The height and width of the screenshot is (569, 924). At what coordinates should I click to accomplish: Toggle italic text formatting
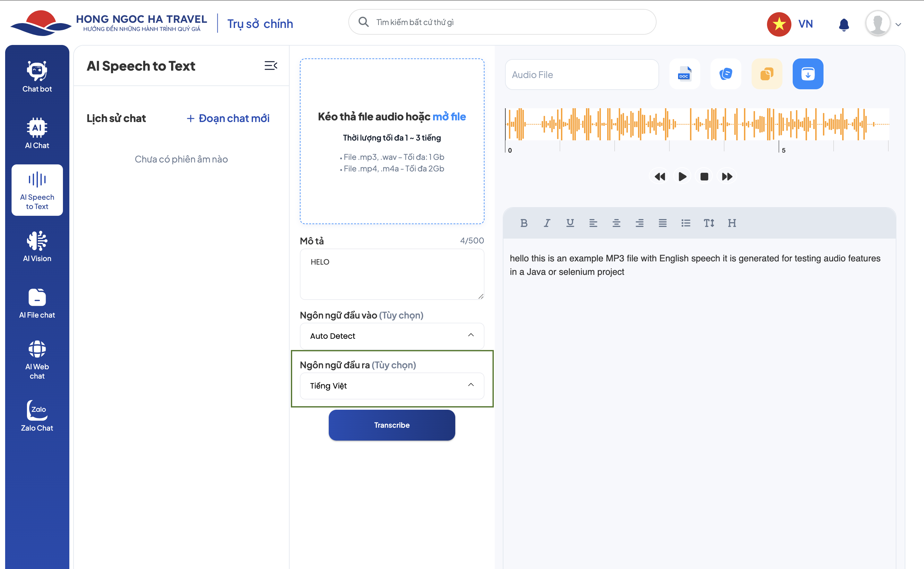tap(547, 223)
